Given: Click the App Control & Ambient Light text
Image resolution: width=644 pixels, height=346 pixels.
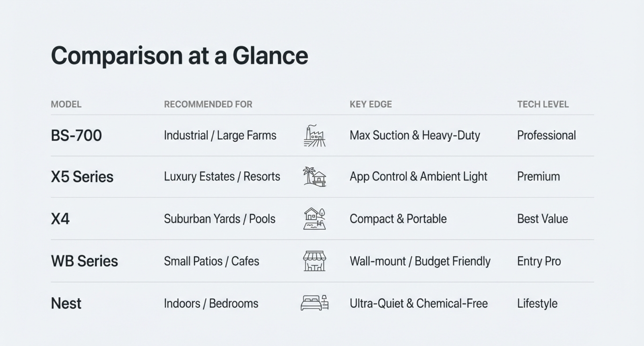Looking at the screenshot, I should tap(418, 177).
